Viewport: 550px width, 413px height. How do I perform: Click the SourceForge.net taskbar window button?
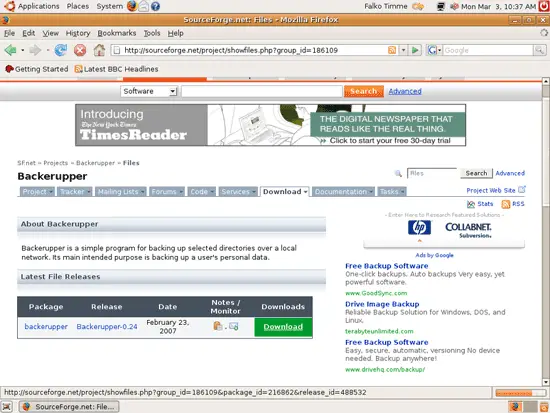click(x=69, y=407)
